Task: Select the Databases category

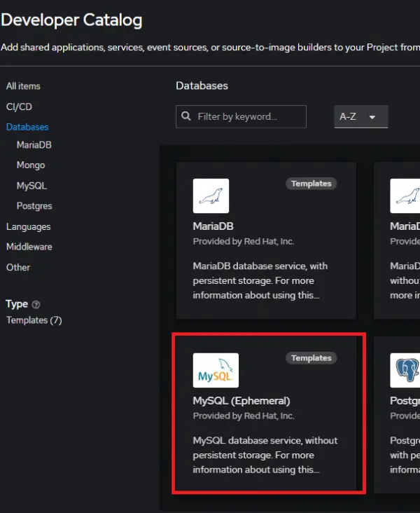Action: pos(27,127)
